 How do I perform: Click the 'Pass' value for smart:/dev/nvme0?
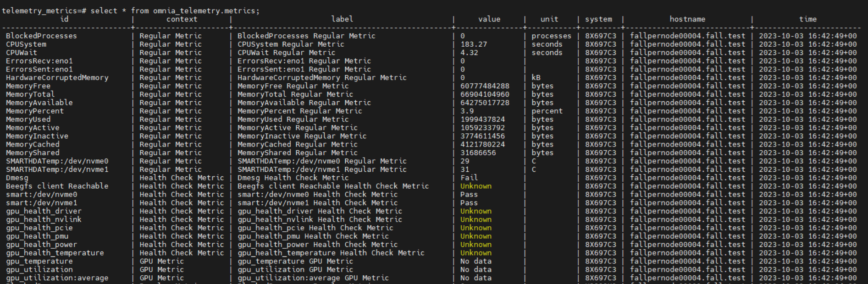pyautogui.click(x=469, y=195)
